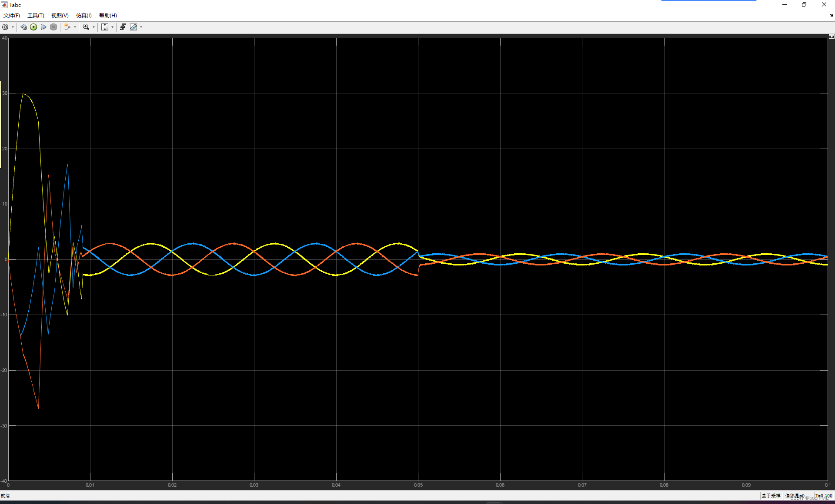This screenshot has width=835, height=504.
Task: Click the step back simulation icon
Action: (24, 27)
